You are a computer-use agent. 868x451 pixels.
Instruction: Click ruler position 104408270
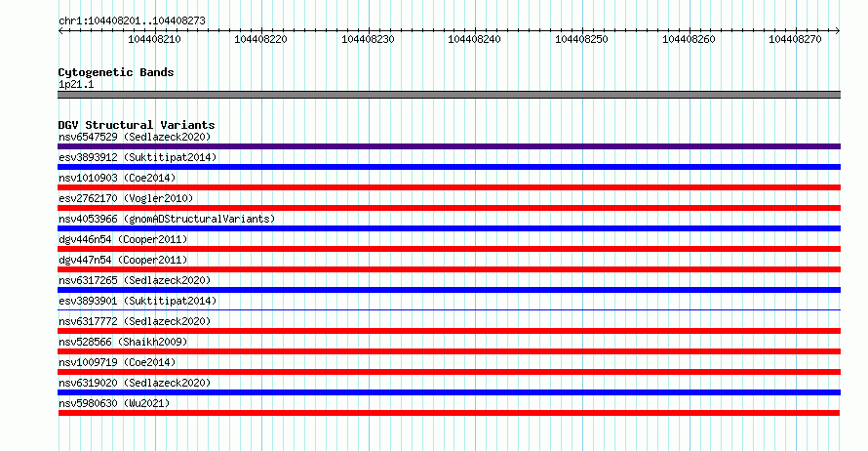(x=795, y=39)
